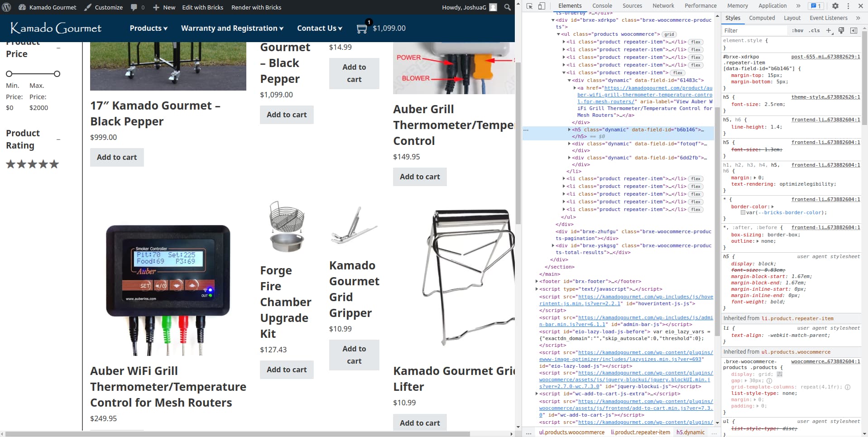Open the DevTools issues counter badge
868x437 pixels.
[816, 6]
